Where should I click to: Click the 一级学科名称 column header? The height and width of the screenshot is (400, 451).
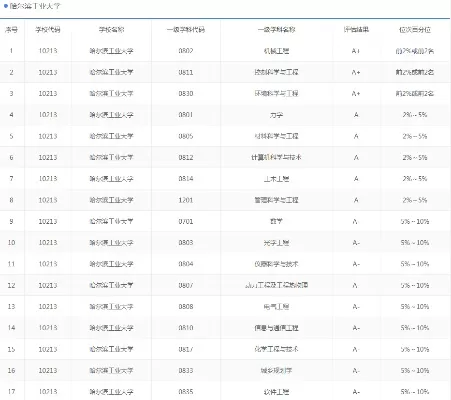point(276,30)
